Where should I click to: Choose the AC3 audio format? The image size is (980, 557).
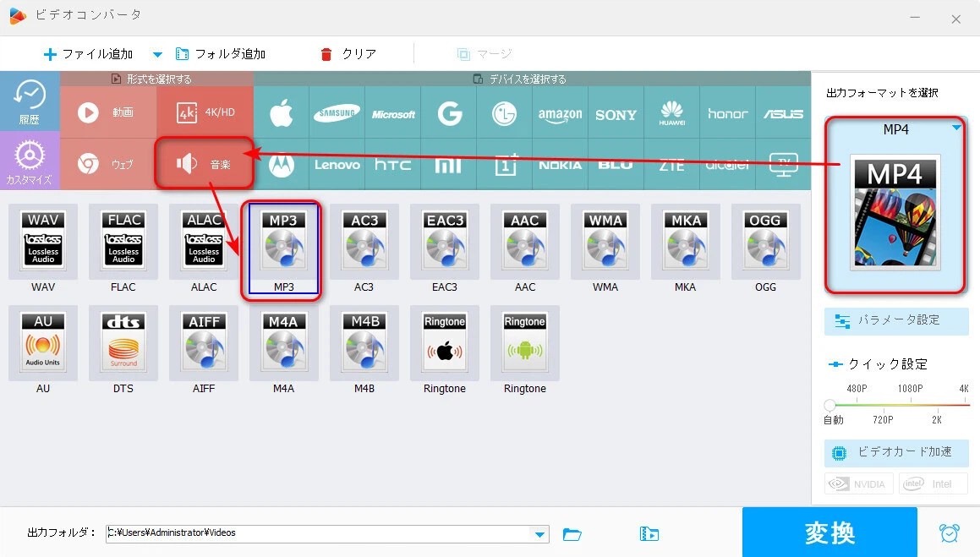pyautogui.click(x=364, y=242)
